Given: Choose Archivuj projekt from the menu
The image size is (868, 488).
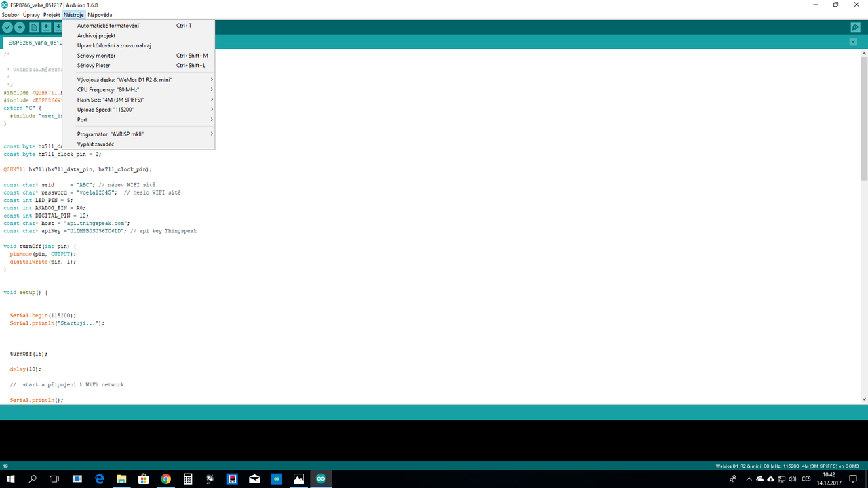Looking at the screenshot, I should coord(138,35).
